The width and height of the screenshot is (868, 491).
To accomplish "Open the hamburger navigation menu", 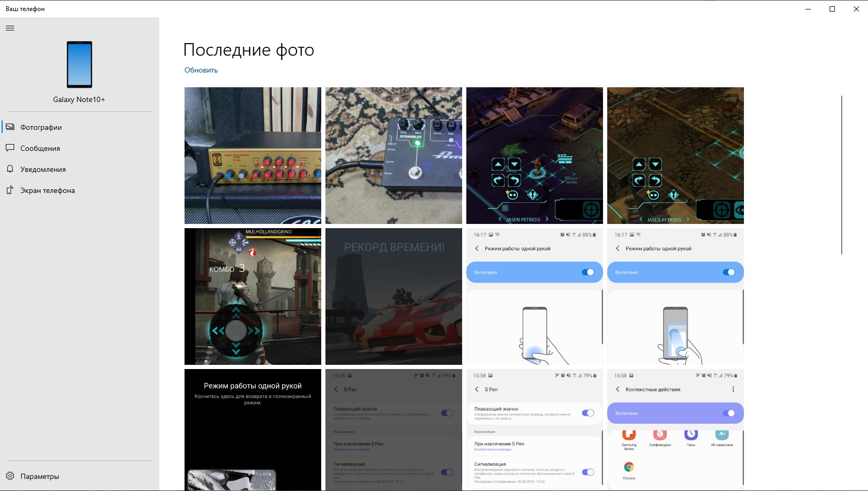I will [10, 28].
